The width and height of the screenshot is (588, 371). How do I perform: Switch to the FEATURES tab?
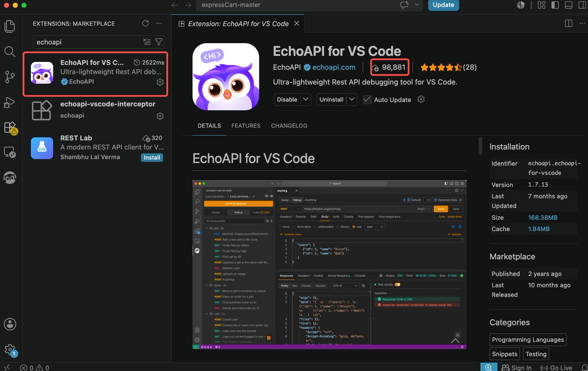point(246,126)
